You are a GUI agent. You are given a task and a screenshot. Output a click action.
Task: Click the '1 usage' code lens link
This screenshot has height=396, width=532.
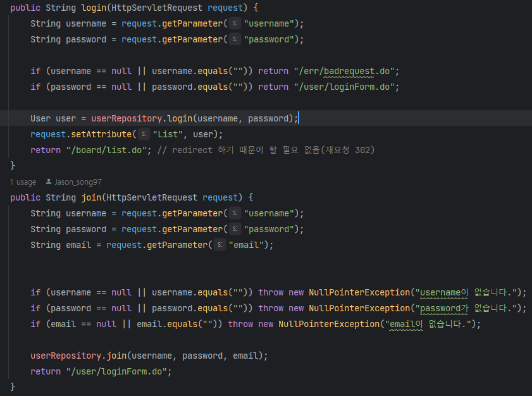23,182
